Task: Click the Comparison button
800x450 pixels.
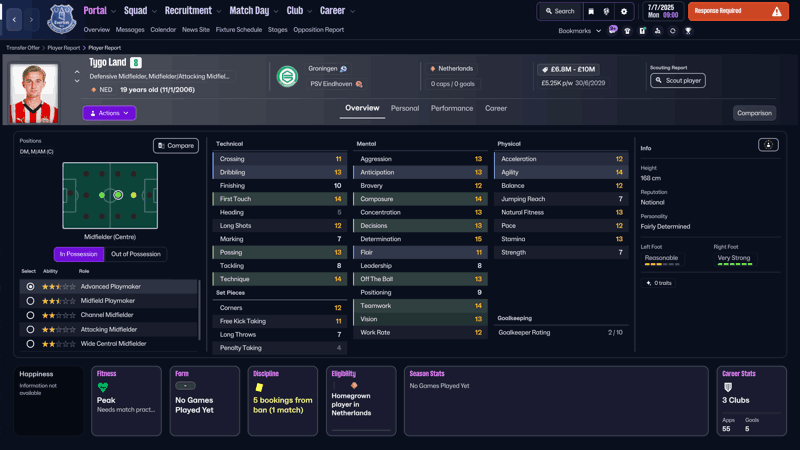Action: point(754,113)
